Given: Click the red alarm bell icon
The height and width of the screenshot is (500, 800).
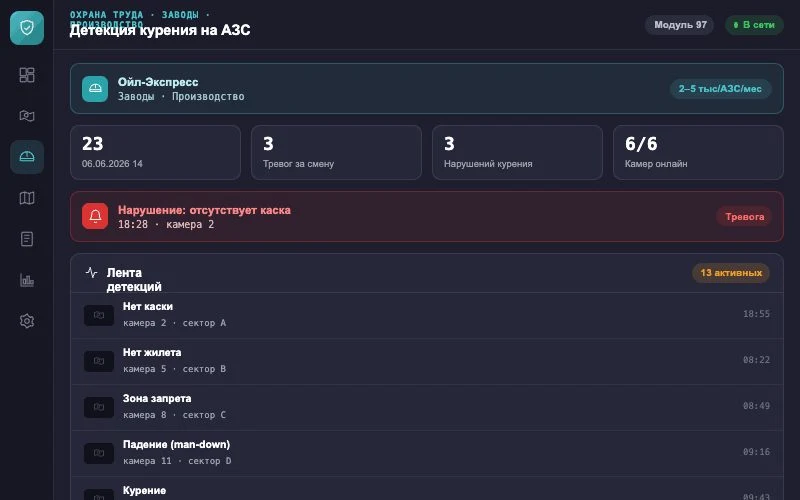Looking at the screenshot, I should tap(95, 216).
